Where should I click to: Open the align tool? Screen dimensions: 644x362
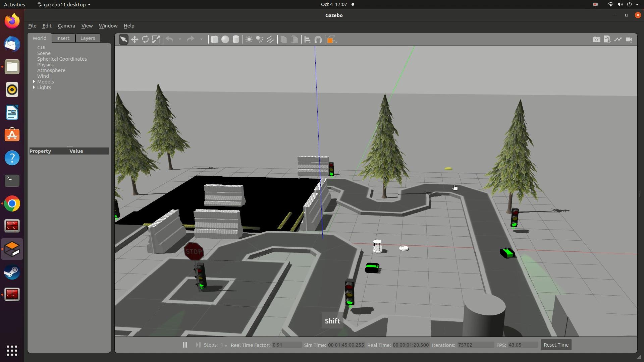pyautogui.click(x=307, y=40)
